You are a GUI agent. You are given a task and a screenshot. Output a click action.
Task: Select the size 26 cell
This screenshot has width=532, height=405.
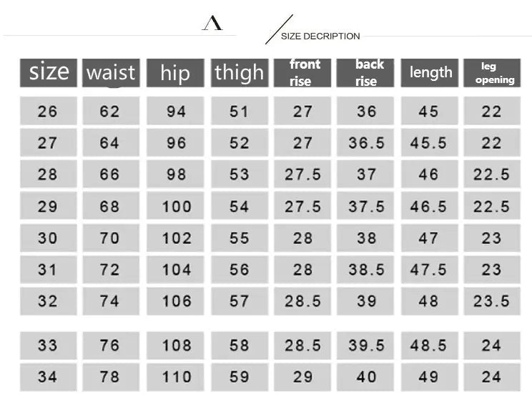coord(48,112)
